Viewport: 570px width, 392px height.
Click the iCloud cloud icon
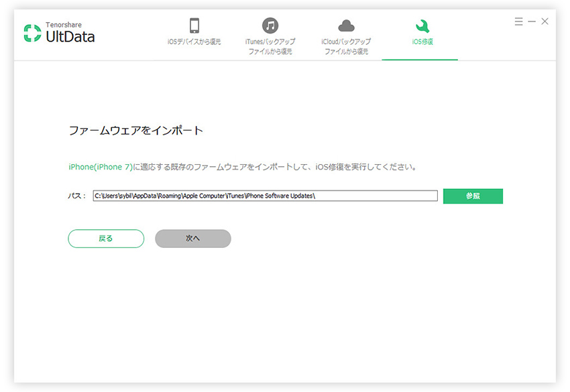[346, 26]
